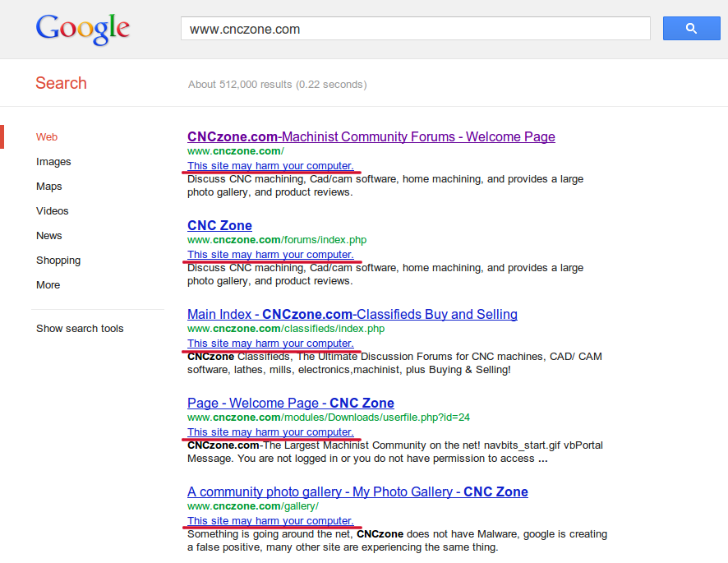Image resolution: width=728 pixels, height=563 pixels.
Task: Click harm warning under www.cnczone.com/ result
Action: [x=270, y=166]
